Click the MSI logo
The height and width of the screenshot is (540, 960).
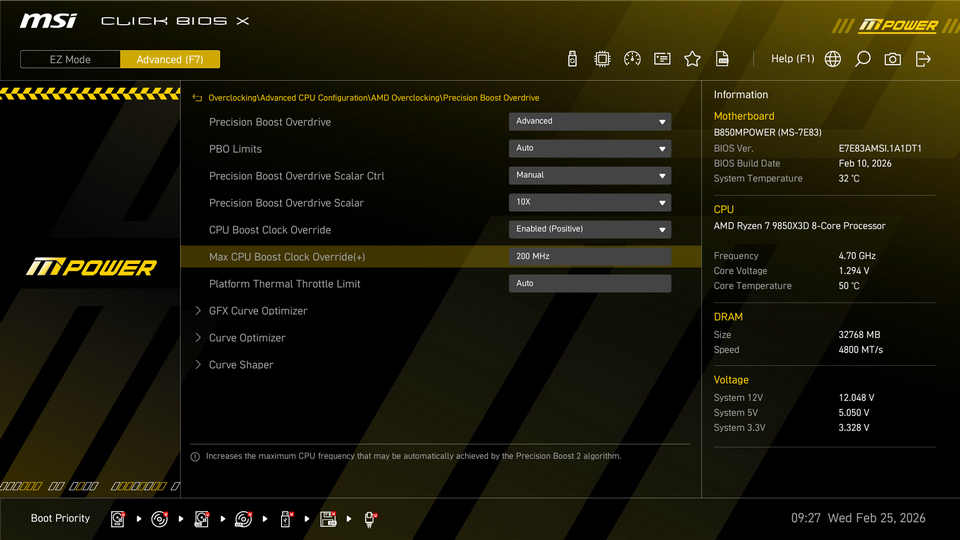click(x=48, y=21)
